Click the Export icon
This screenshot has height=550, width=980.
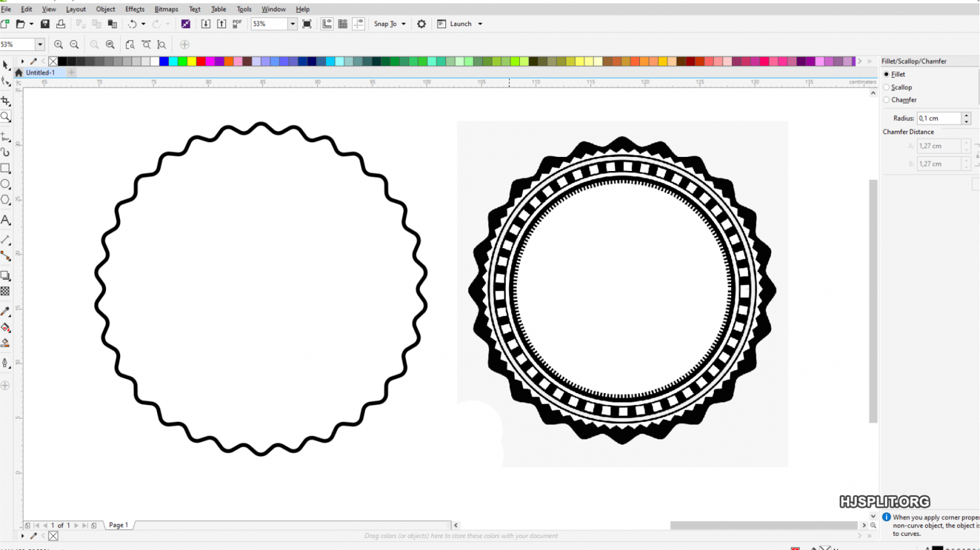pyautogui.click(x=221, y=24)
